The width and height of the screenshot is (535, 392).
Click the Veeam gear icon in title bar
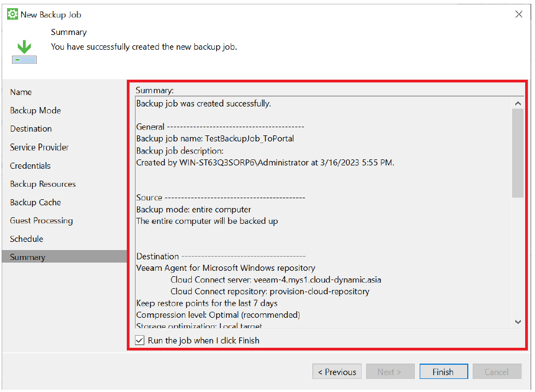[x=13, y=14]
